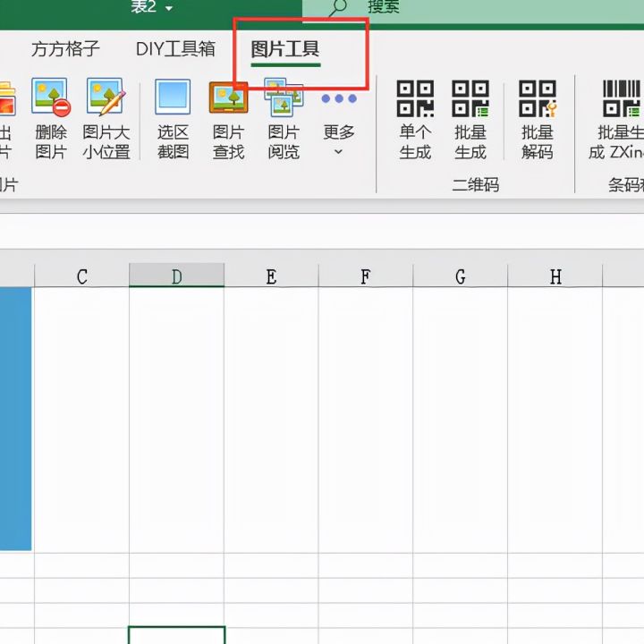Select column E header
The height and width of the screenshot is (644, 644).
(x=271, y=276)
